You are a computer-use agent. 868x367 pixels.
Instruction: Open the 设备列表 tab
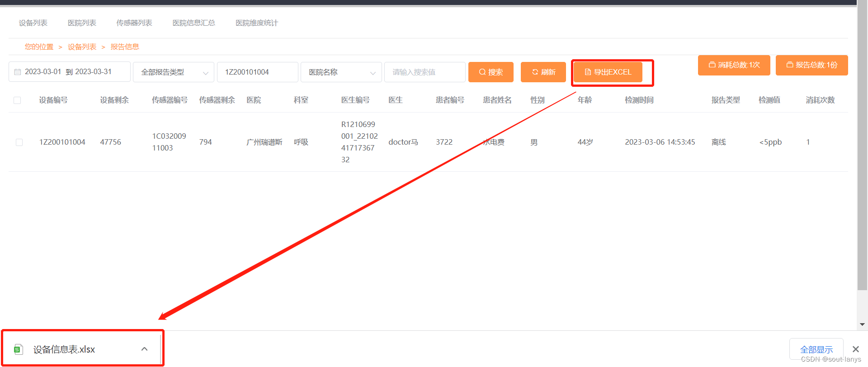pos(33,23)
